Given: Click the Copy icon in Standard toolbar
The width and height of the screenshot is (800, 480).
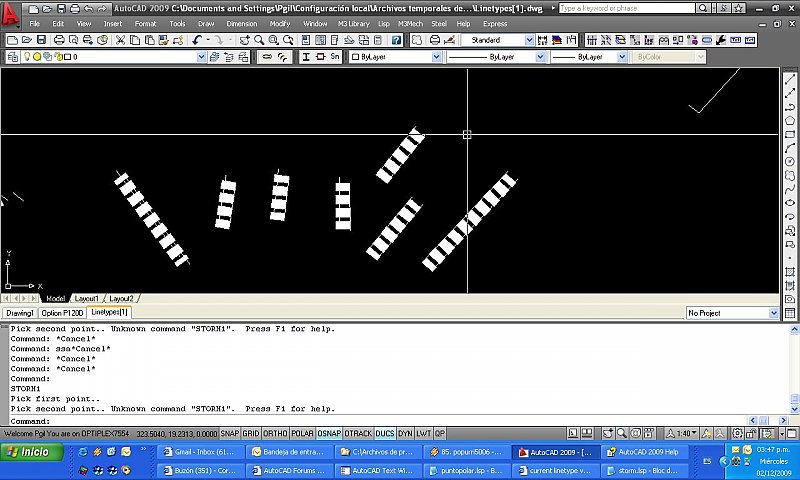Looking at the screenshot, I should tap(135, 40).
